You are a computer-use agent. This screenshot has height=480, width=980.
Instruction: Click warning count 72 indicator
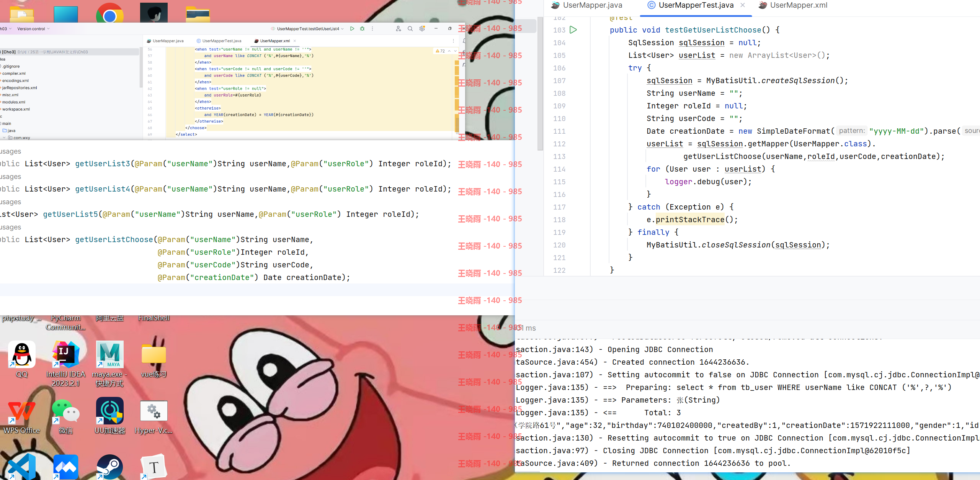(440, 51)
